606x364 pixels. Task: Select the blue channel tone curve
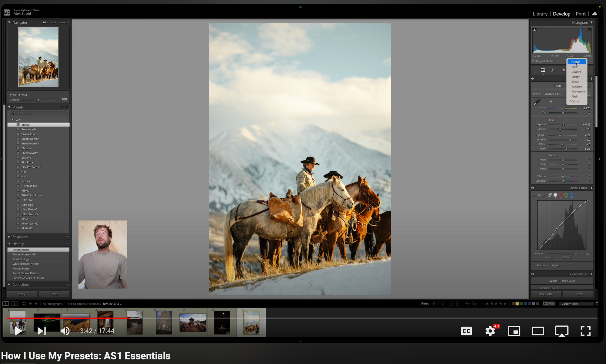coord(572,195)
